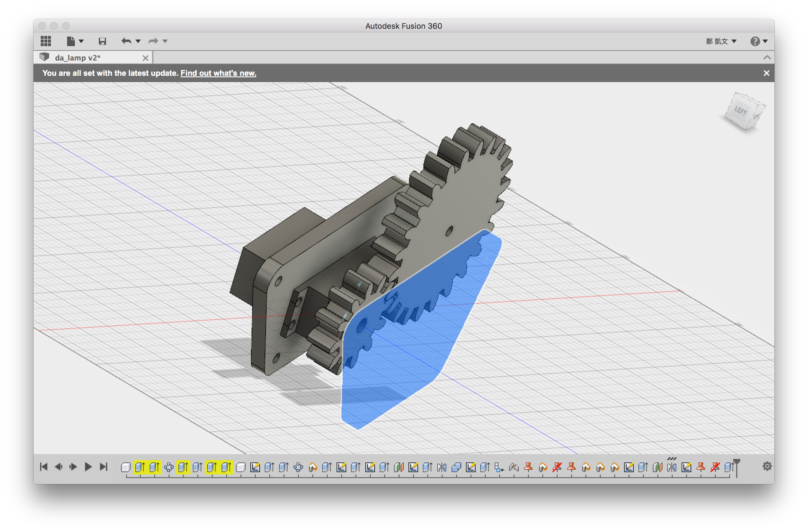Select first box feature in timeline
The height and width of the screenshot is (532, 808).
[125, 468]
